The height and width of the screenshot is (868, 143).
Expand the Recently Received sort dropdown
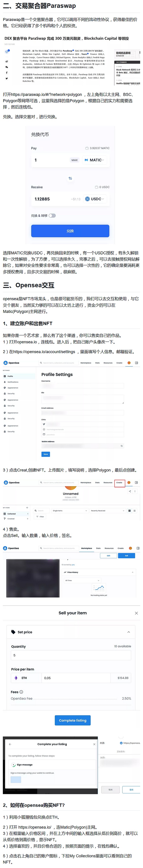pos(107,511)
